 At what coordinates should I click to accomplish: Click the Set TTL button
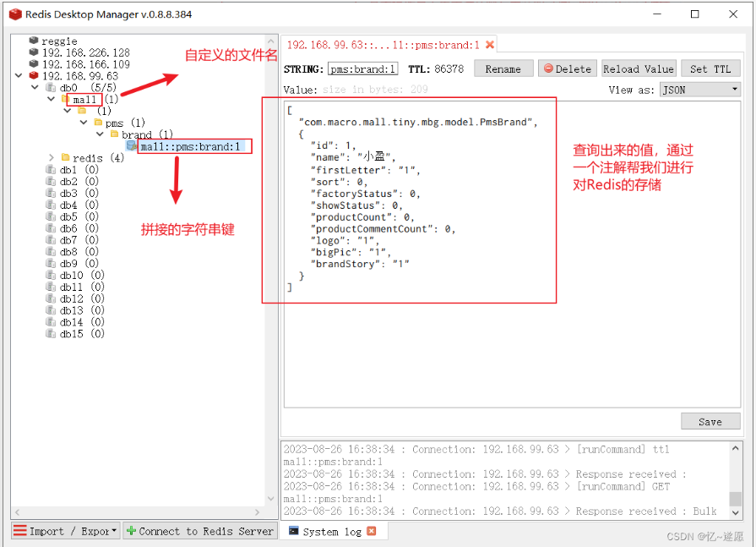710,68
